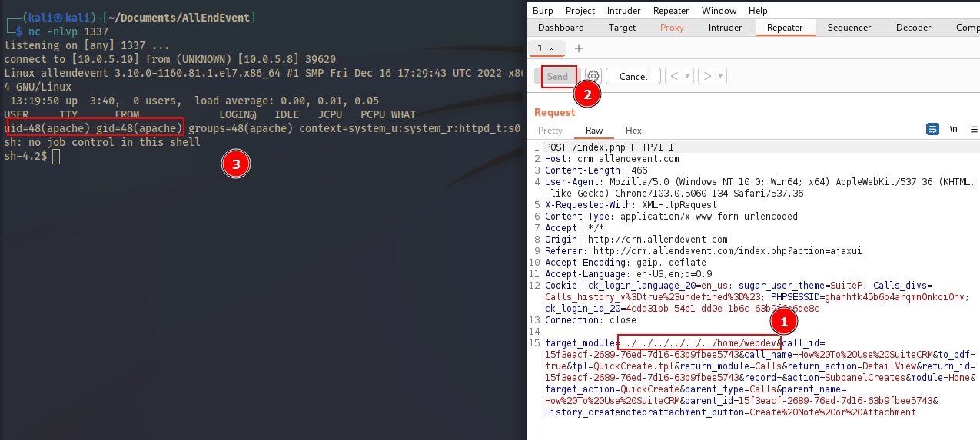
Task: Expand the forward history dropdown arrow
Action: tap(722, 76)
